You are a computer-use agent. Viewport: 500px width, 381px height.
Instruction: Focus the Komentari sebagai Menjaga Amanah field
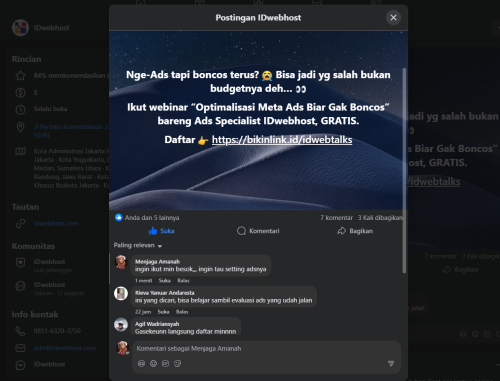266,349
